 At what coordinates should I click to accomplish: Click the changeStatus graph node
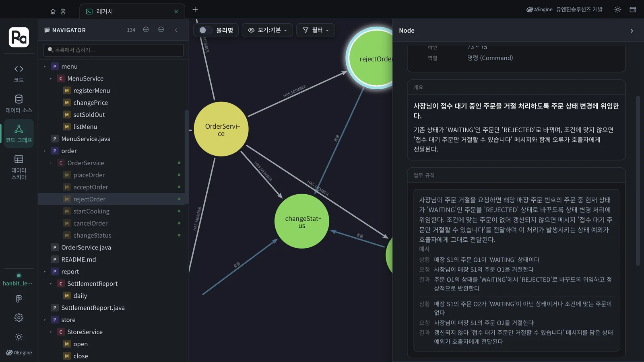click(x=302, y=221)
